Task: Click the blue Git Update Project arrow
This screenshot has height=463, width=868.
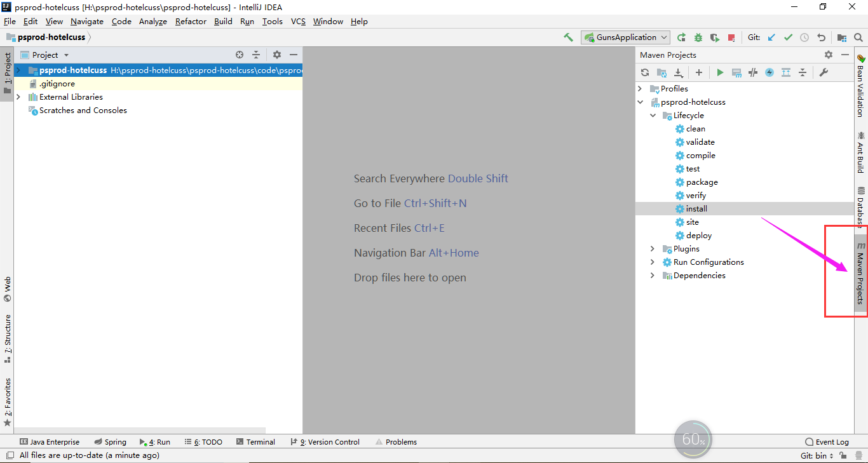Action: tap(771, 37)
